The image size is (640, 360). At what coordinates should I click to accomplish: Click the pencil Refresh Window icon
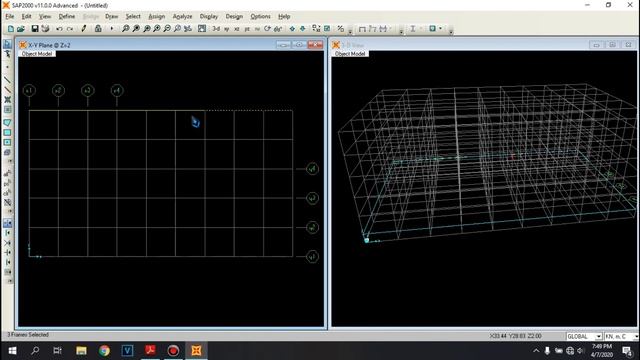point(84,29)
